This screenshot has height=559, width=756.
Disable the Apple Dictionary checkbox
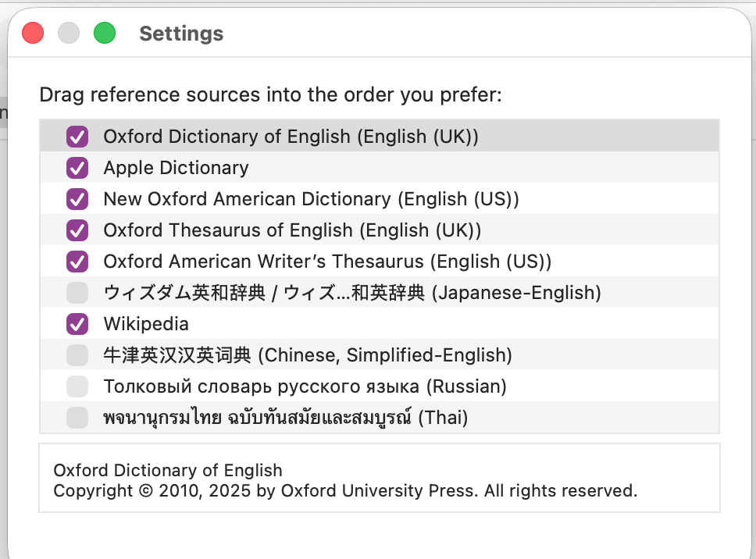click(x=77, y=168)
